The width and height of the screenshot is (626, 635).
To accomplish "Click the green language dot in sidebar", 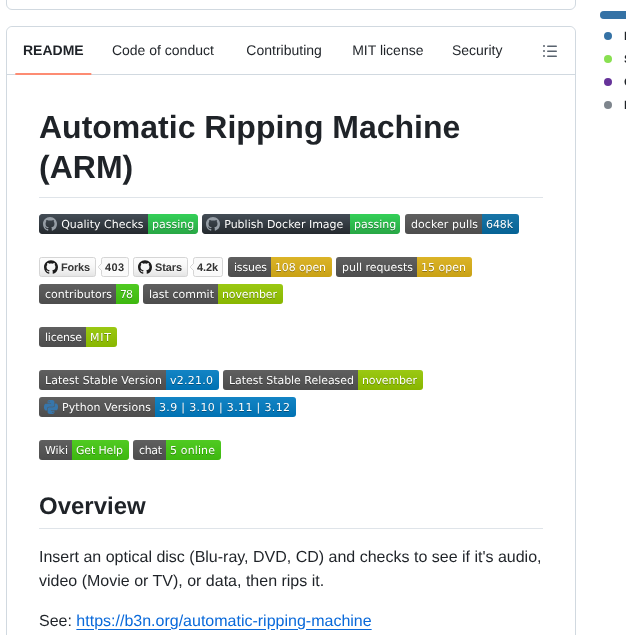I will [x=608, y=59].
